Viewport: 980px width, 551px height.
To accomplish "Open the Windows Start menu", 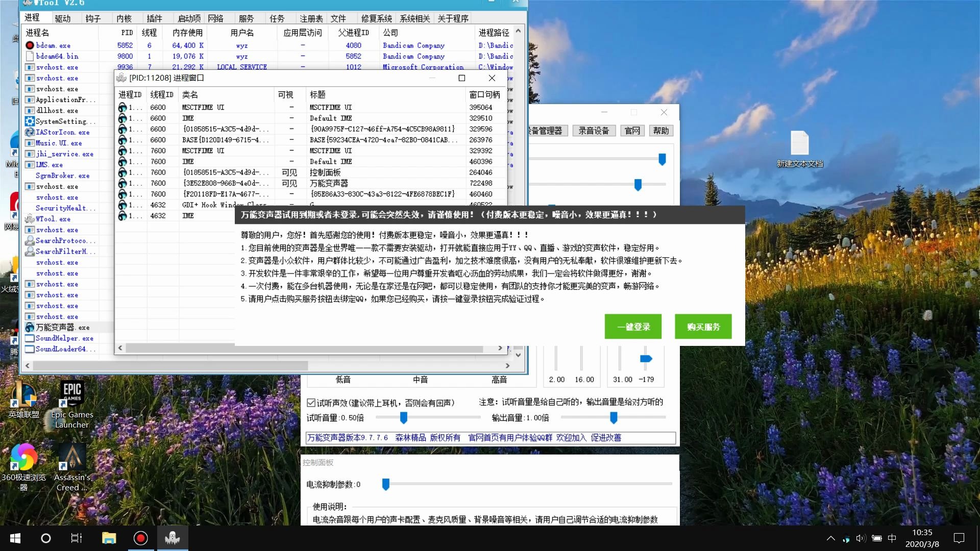I will [x=15, y=538].
